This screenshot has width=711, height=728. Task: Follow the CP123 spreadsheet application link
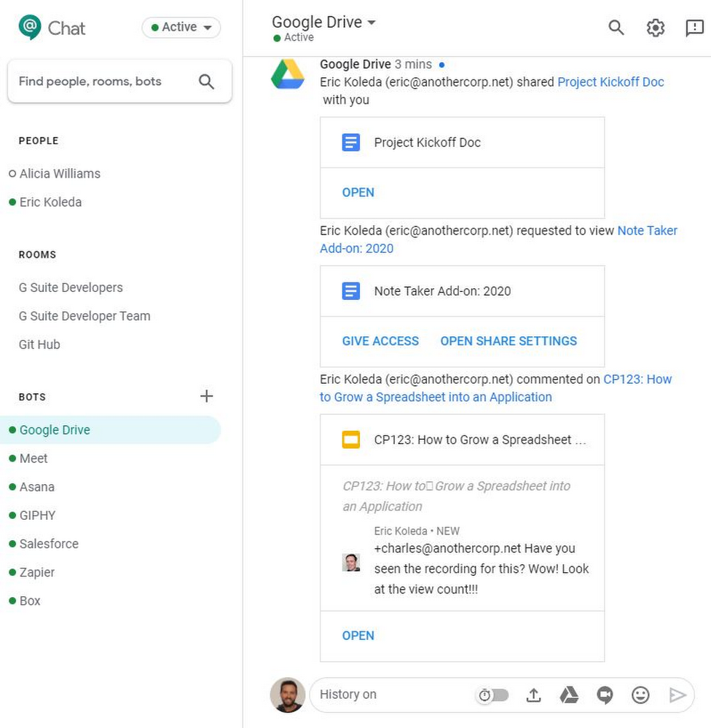pyautogui.click(x=436, y=397)
